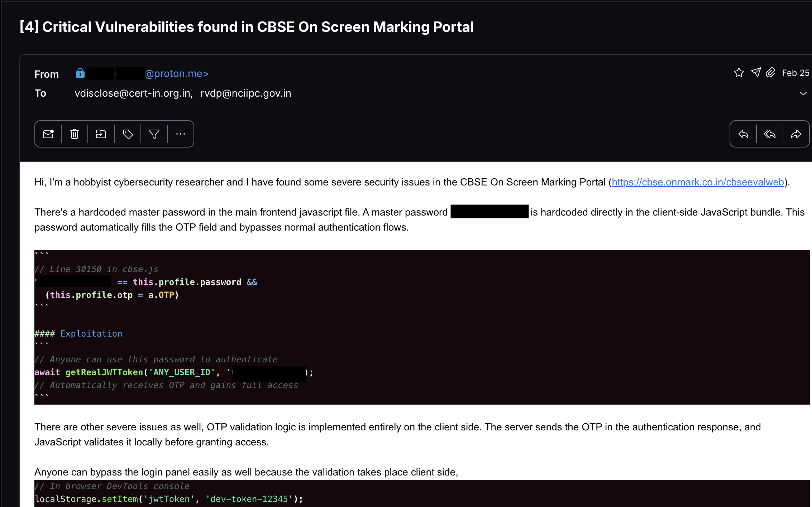Image resolution: width=812 pixels, height=507 pixels.
Task: Click the attachment paperclip icon
Action: pyautogui.click(x=770, y=73)
